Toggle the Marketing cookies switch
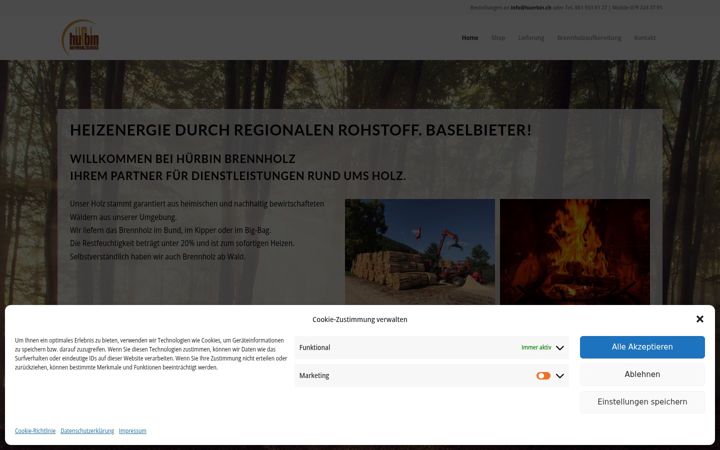 543,376
